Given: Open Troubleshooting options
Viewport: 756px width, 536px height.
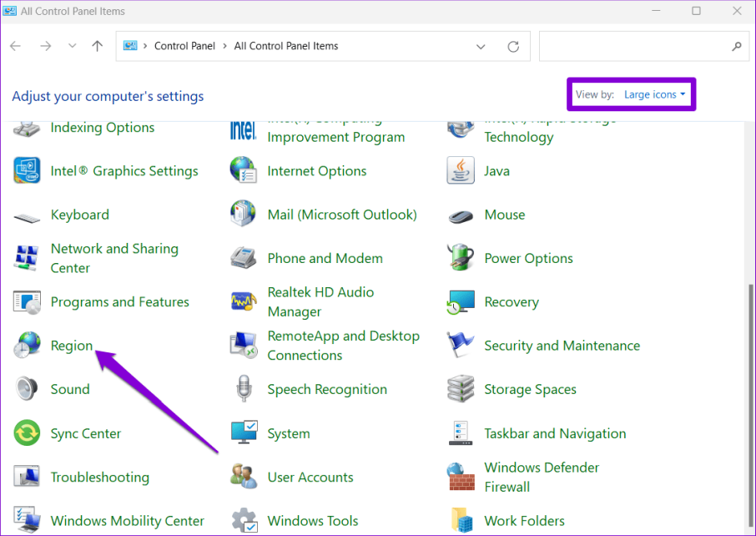Looking at the screenshot, I should pos(100,477).
